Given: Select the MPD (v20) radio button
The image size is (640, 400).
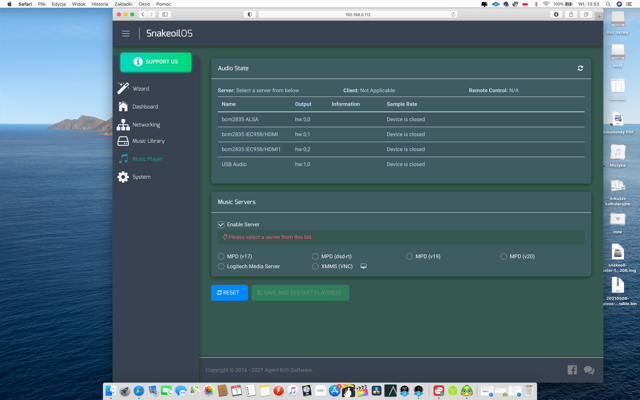Looking at the screenshot, I should [504, 256].
